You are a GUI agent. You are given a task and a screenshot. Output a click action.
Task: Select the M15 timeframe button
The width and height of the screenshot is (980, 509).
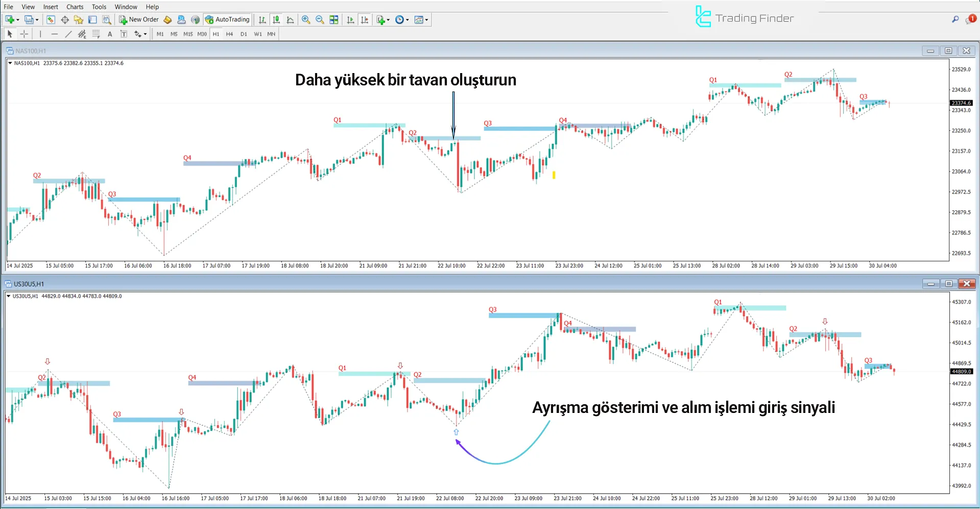pyautogui.click(x=188, y=34)
